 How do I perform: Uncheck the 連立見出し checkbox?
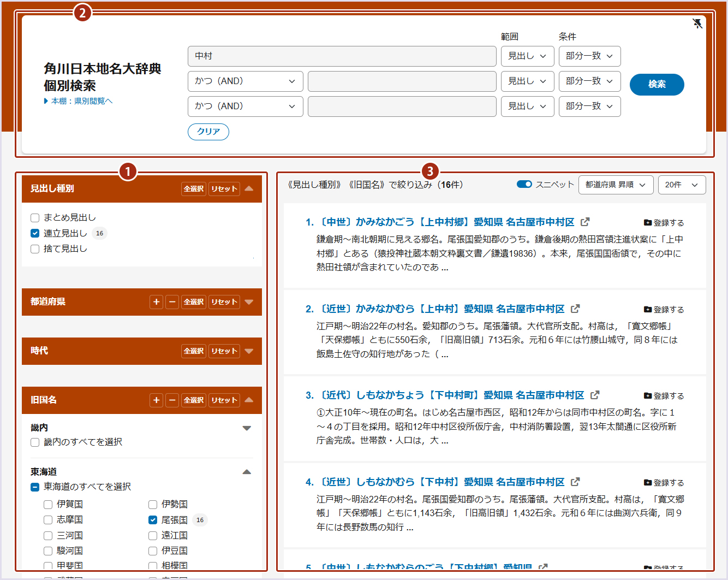[35, 233]
